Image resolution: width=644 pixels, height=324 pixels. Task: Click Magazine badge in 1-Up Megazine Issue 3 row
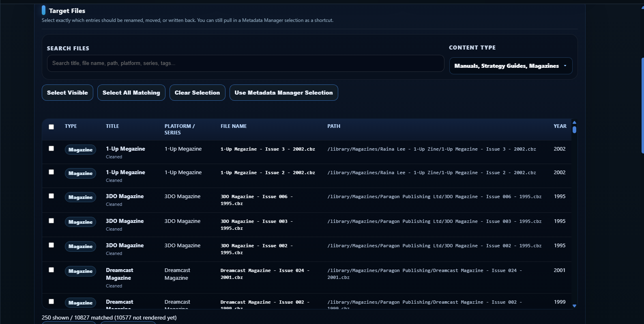(80, 150)
